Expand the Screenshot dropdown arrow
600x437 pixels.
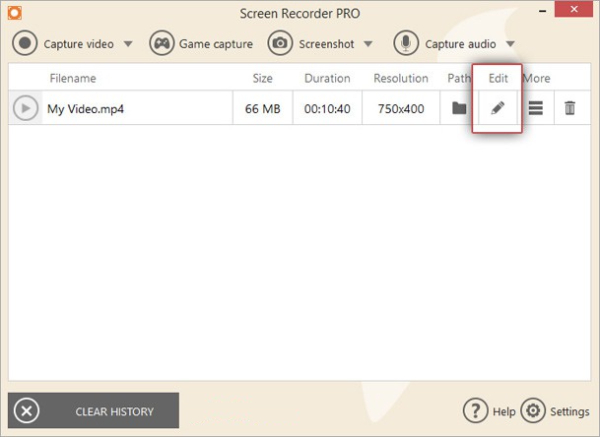367,44
